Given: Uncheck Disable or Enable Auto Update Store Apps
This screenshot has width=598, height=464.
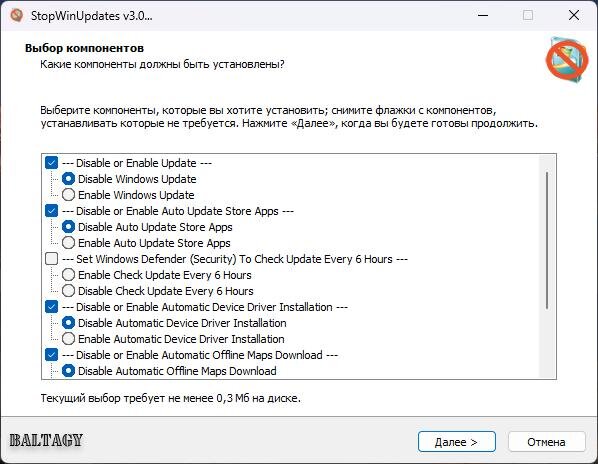Looking at the screenshot, I should point(51,211).
